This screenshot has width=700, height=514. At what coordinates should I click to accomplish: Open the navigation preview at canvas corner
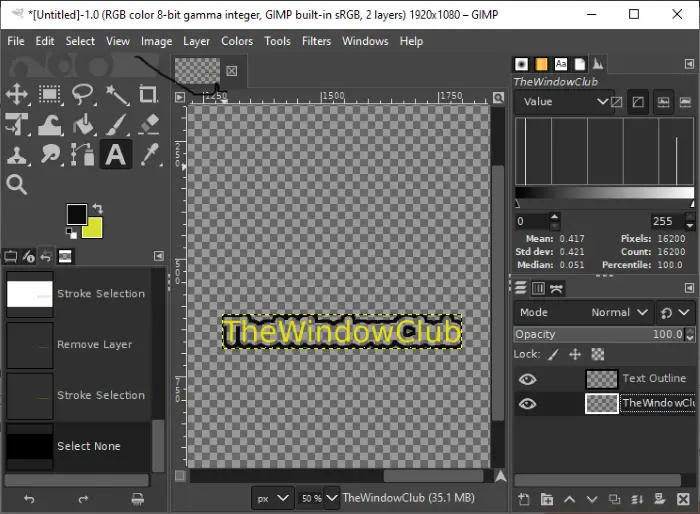[x=500, y=476]
